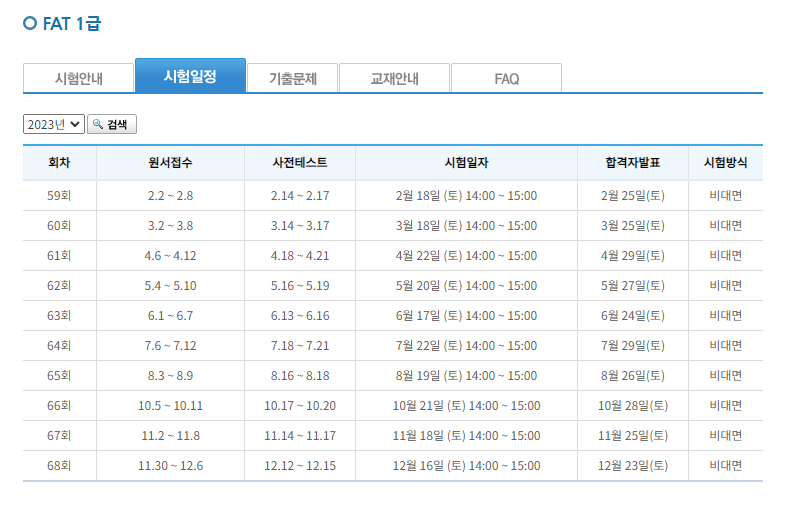Viewport: 790px width, 519px height.
Task: Select the 68회 row cell
Action: point(59,465)
